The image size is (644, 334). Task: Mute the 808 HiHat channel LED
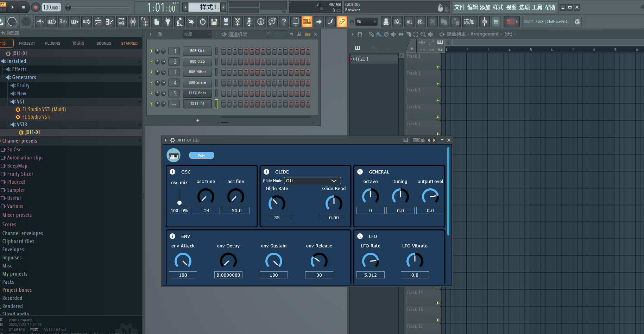(151, 72)
